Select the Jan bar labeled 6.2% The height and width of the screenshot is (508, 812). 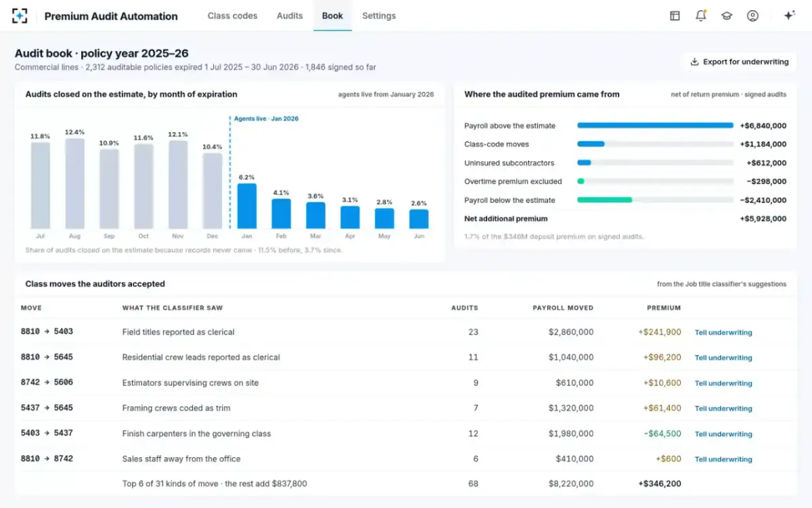247,206
